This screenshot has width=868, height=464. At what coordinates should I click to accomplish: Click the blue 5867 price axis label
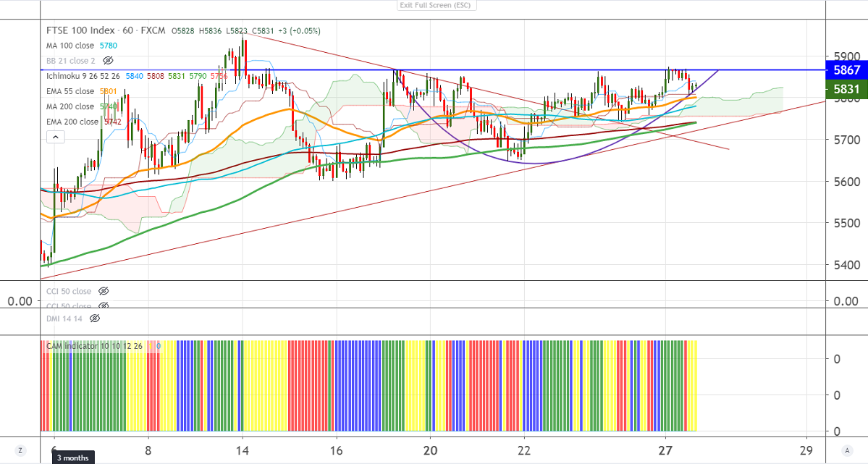tap(846, 69)
